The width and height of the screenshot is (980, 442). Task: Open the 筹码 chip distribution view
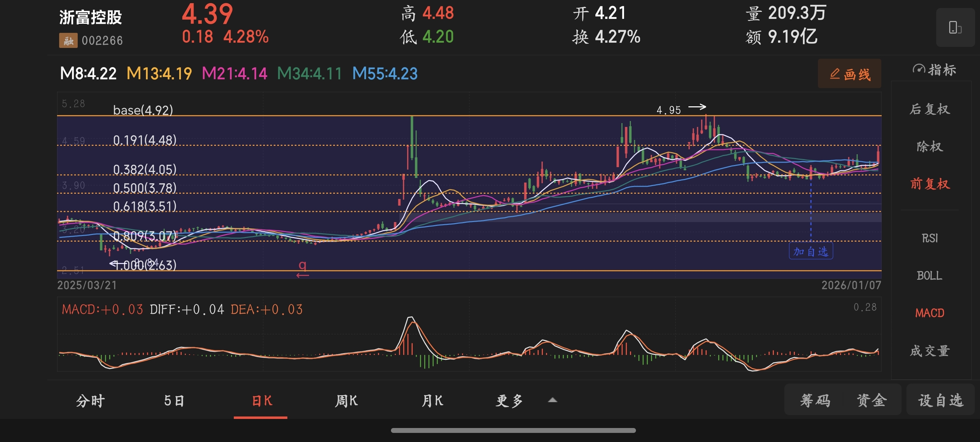[815, 400]
